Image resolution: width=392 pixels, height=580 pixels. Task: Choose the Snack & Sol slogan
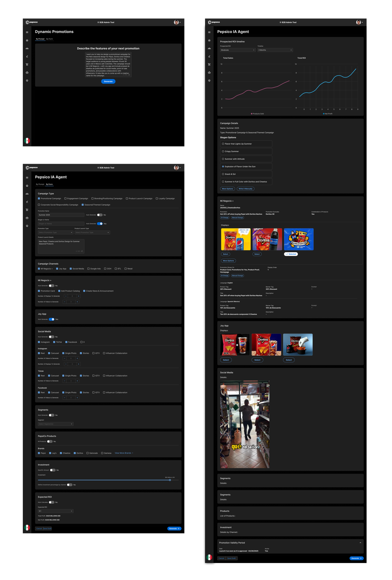point(246,174)
